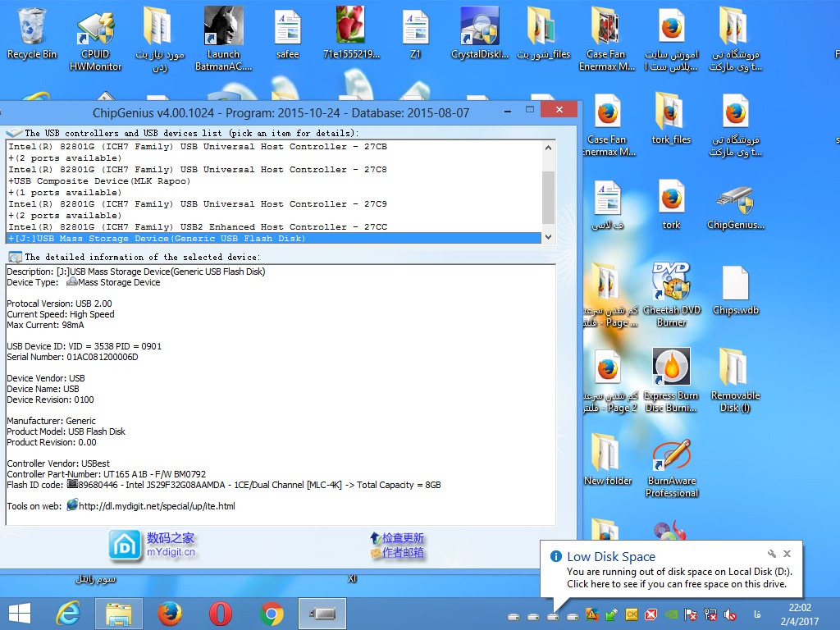The image size is (840, 630).
Task: Click the 'Product Model: USB Flash Disk' line
Action: 66,431
